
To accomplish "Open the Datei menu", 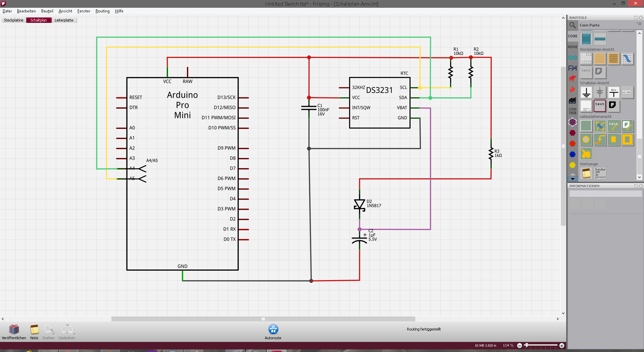I will pos(7,11).
